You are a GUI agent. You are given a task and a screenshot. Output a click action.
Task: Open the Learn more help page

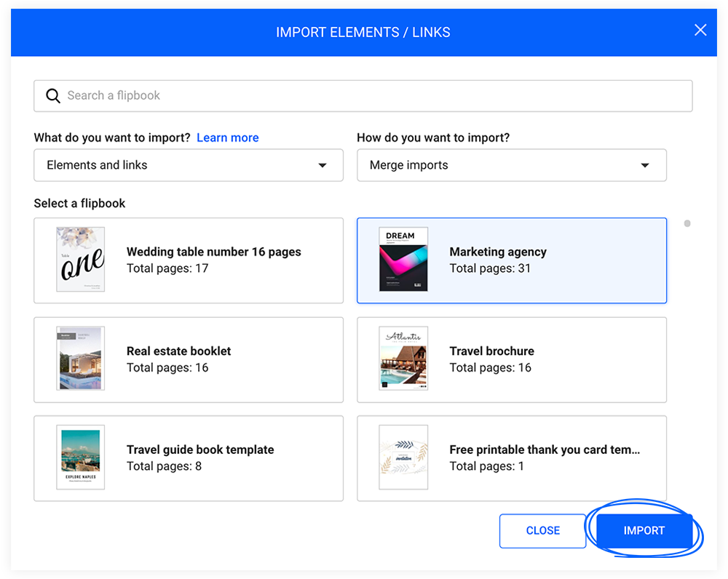(x=228, y=137)
